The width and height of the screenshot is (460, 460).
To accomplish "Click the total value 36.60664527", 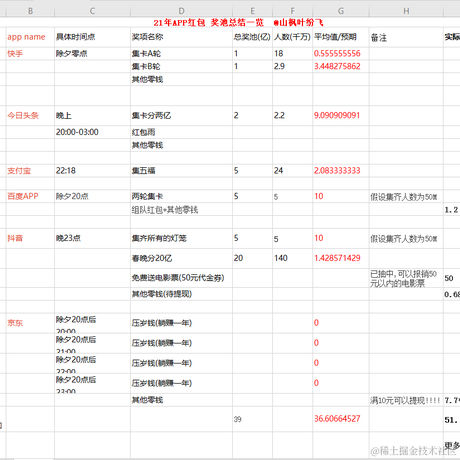I will click(337, 419).
